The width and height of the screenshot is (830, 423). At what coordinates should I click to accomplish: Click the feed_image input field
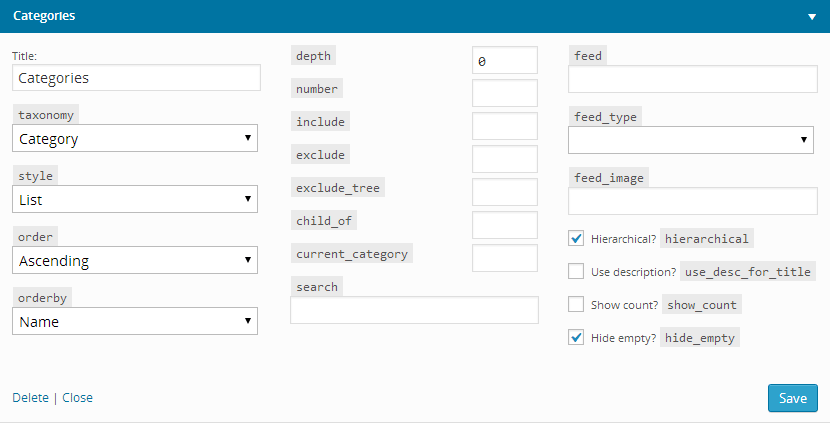pyautogui.click(x=692, y=201)
